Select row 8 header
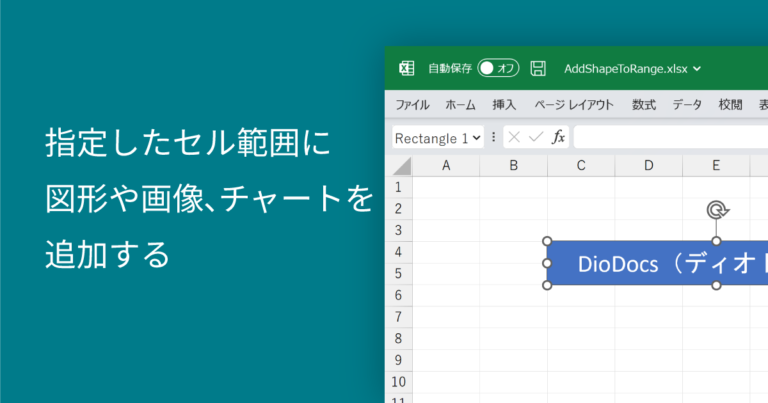The width and height of the screenshot is (768, 403). click(x=398, y=338)
